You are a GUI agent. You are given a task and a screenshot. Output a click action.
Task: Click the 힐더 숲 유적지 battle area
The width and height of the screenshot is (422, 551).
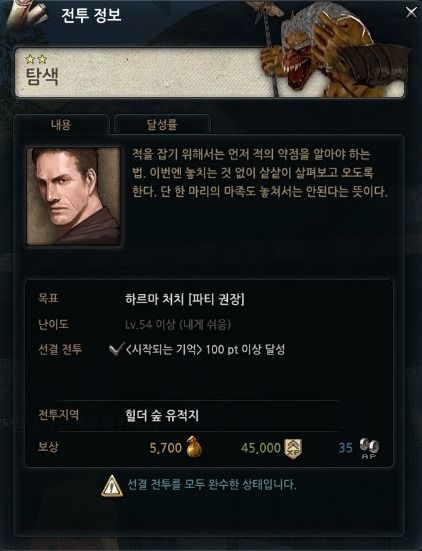[x=162, y=416]
